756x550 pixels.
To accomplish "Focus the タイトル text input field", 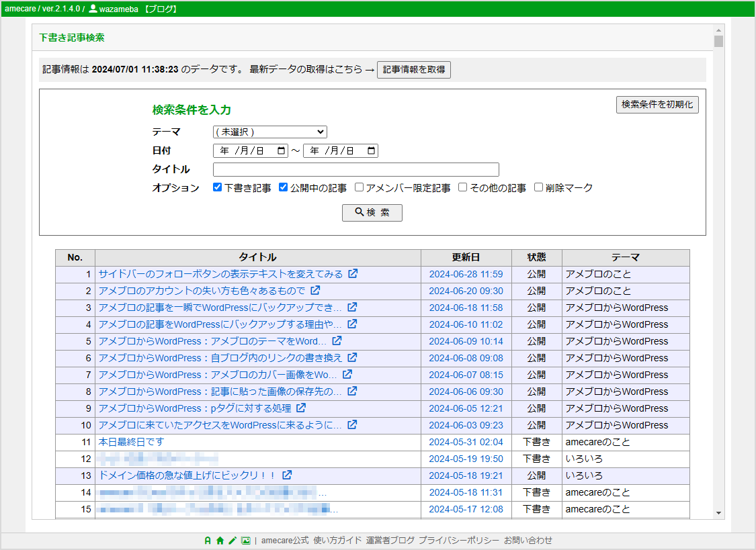I will 355,169.
